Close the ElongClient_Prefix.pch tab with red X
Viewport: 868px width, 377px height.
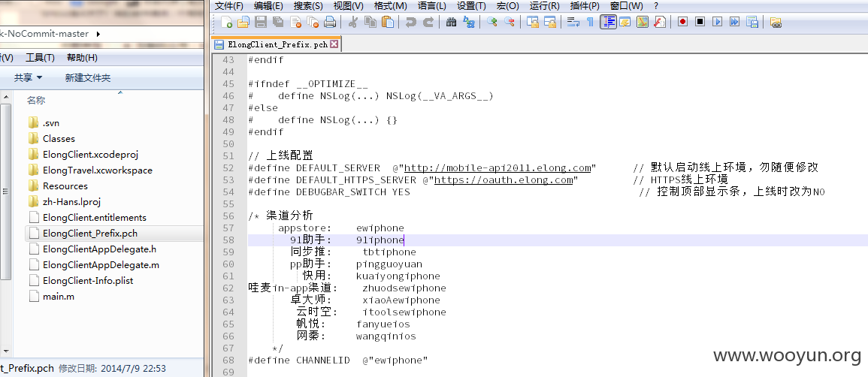pos(334,44)
